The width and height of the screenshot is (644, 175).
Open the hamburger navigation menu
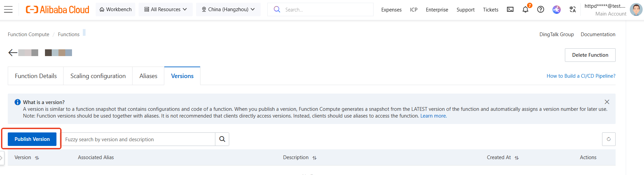8,9
